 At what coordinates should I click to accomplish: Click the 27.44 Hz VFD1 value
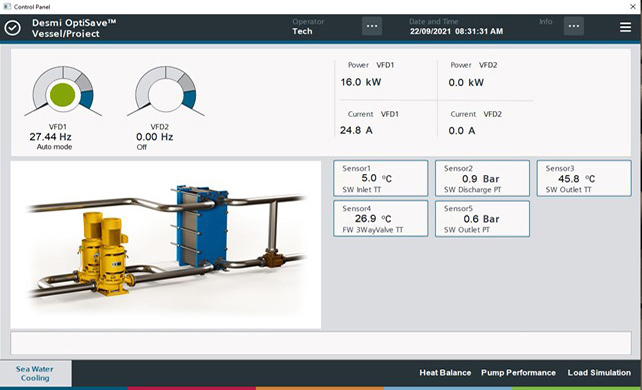(x=50, y=137)
